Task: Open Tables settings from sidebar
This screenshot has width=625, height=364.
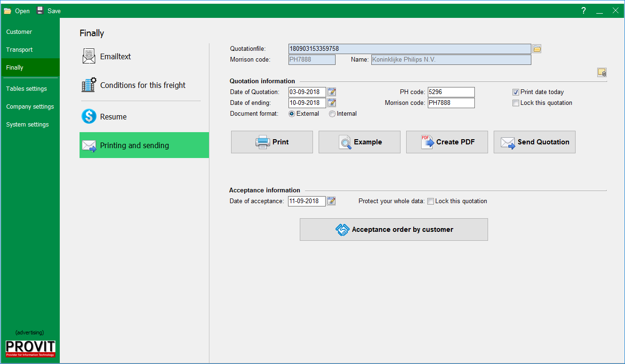Action: pyautogui.click(x=26, y=89)
